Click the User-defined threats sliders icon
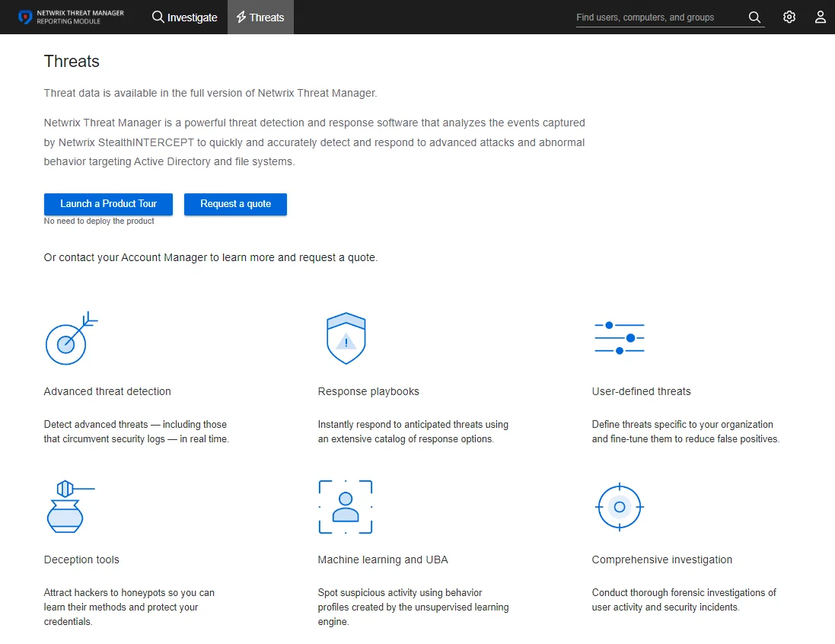 [x=620, y=338]
